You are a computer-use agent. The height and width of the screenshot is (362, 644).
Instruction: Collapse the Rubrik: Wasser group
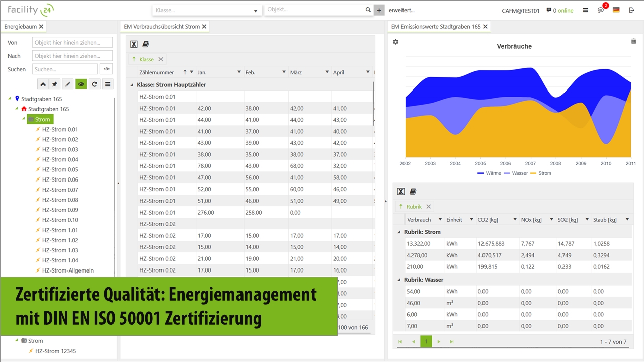[399, 280]
